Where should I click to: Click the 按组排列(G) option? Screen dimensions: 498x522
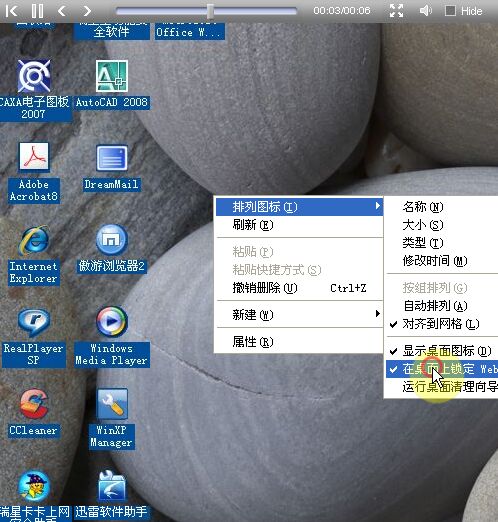[442, 288]
